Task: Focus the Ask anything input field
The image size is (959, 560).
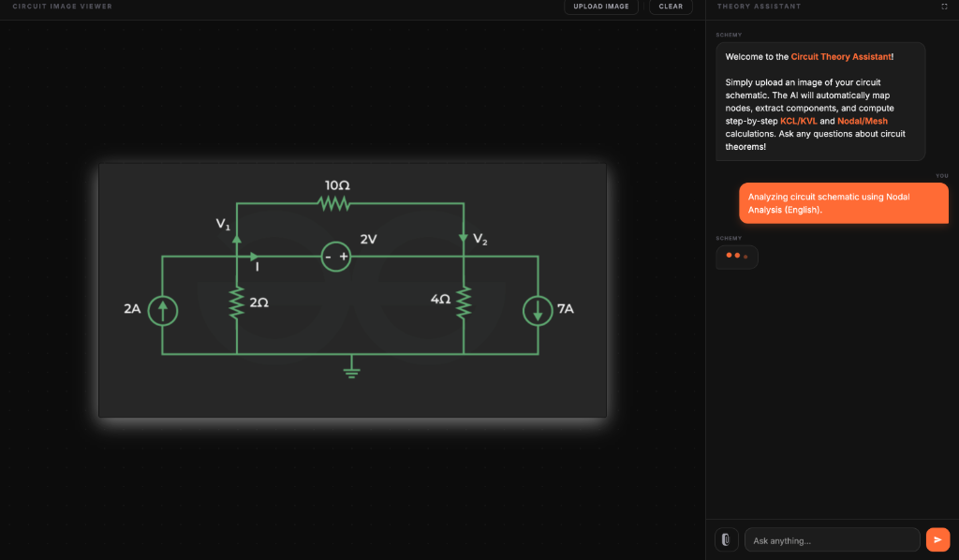Action: tap(833, 540)
